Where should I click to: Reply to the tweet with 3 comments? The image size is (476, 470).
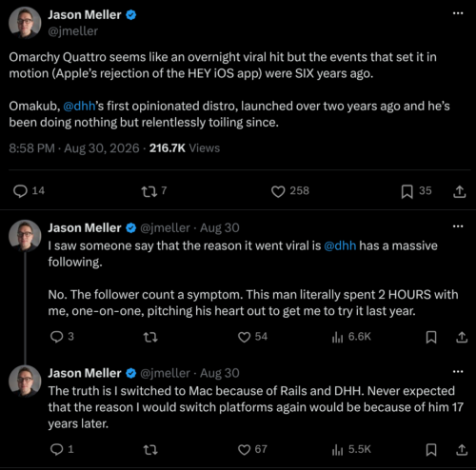pyautogui.click(x=56, y=337)
